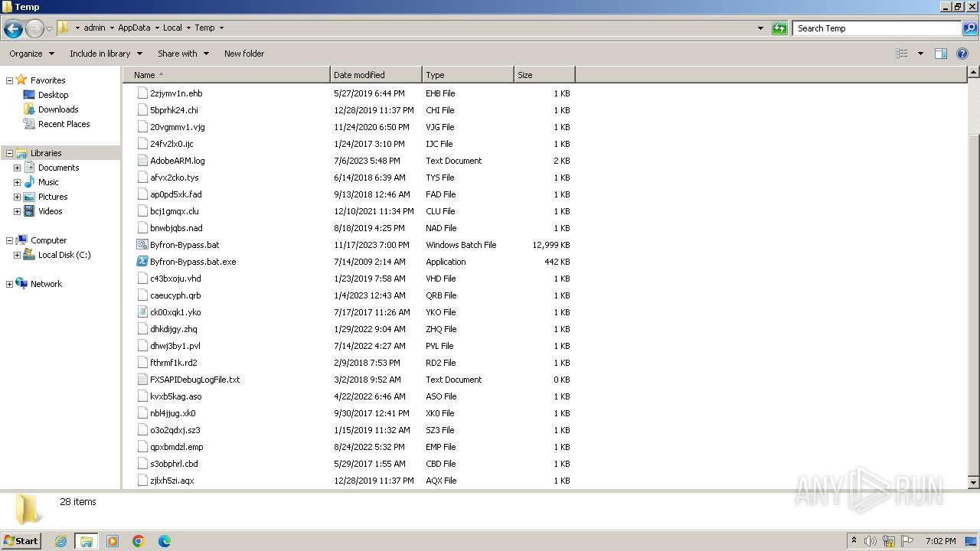Select file bcj1gmqx.clu

click(175, 211)
